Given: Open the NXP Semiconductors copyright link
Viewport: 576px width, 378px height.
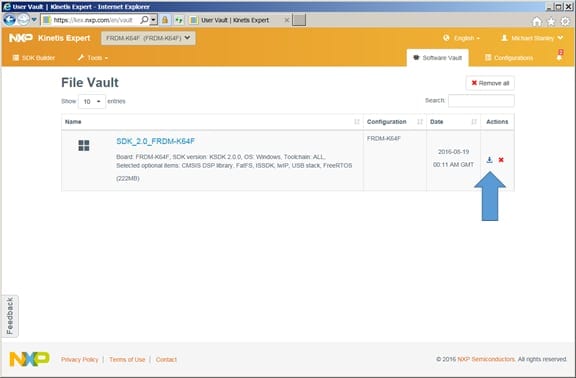Looking at the screenshot, I should click(486, 359).
